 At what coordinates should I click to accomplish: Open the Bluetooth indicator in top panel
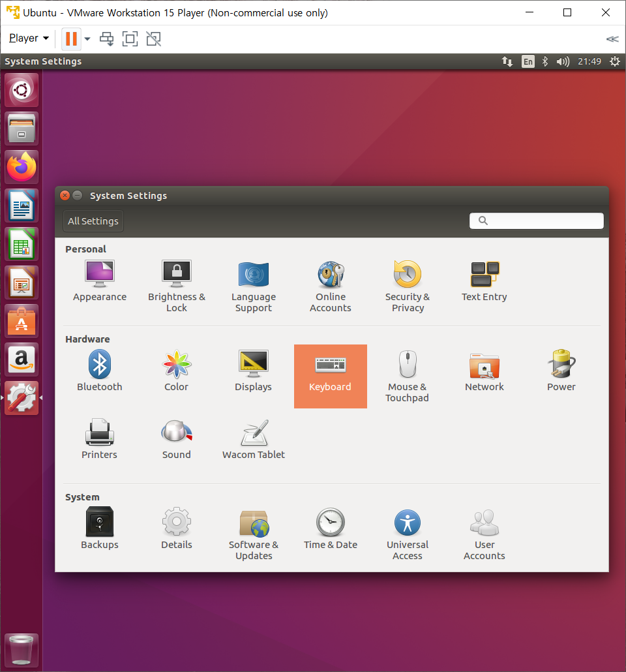tap(545, 62)
